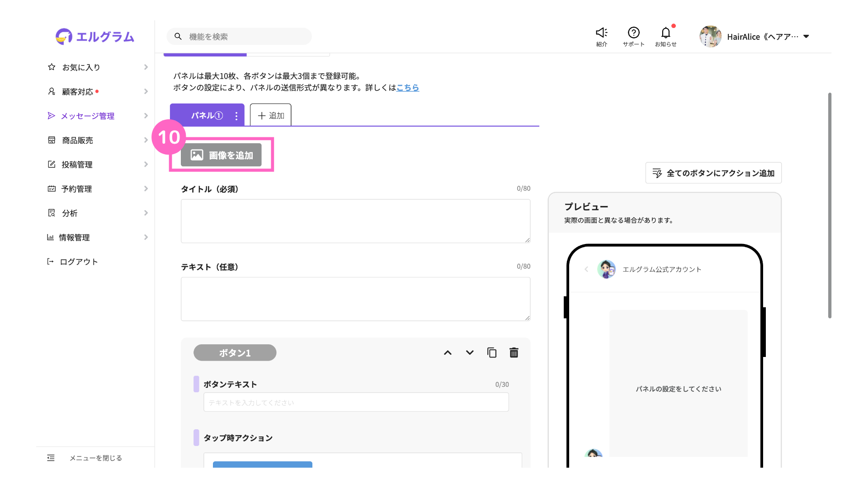Expand the 商品販売 menu chevron

[146, 140]
